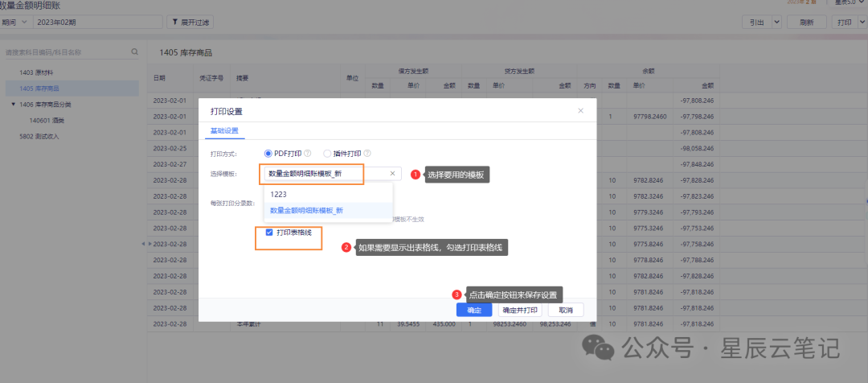Image resolution: width=868 pixels, height=383 pixels.
Task: Open the 选择模板 combo box
Action: 333,174
